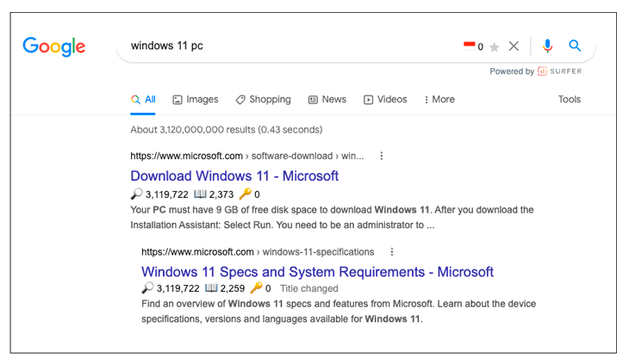The width and height of the screenshot is (629, 364).
Task: Click the 2,259 word count value
Action: [233, 288]
